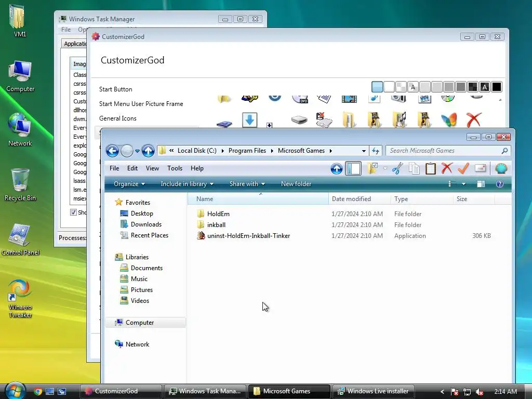Click the envelope Email icon in Explorer toolbar
532x399 pixels.
click(480, 168)
